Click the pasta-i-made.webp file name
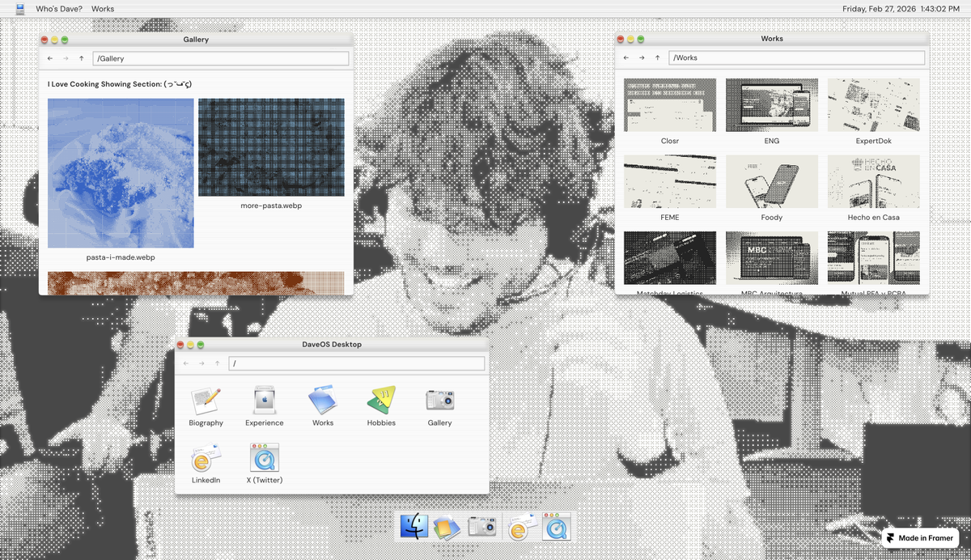Viewport: 971px width, 560px height. (x=121, y=257)
